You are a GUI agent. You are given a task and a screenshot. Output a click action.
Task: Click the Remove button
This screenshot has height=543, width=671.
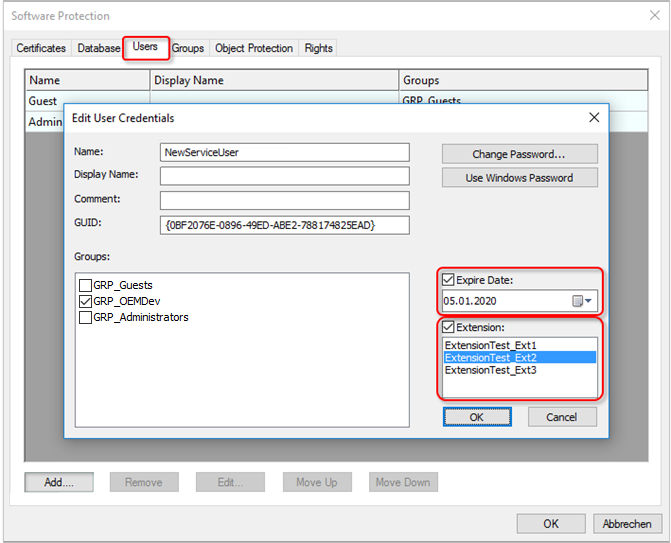point(144,482)
